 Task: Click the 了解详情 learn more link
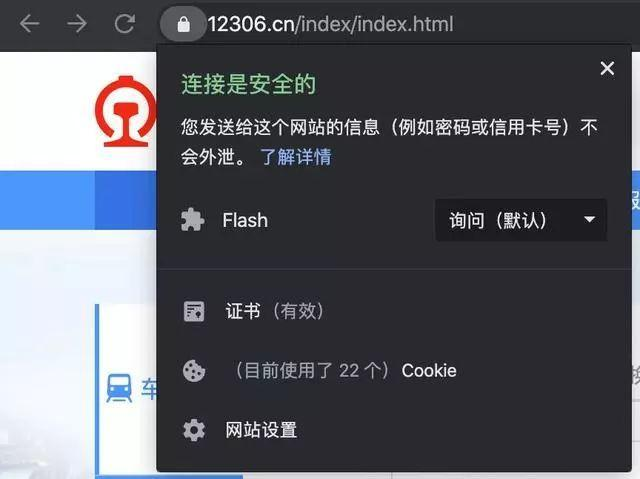click(x=296, y=157)
